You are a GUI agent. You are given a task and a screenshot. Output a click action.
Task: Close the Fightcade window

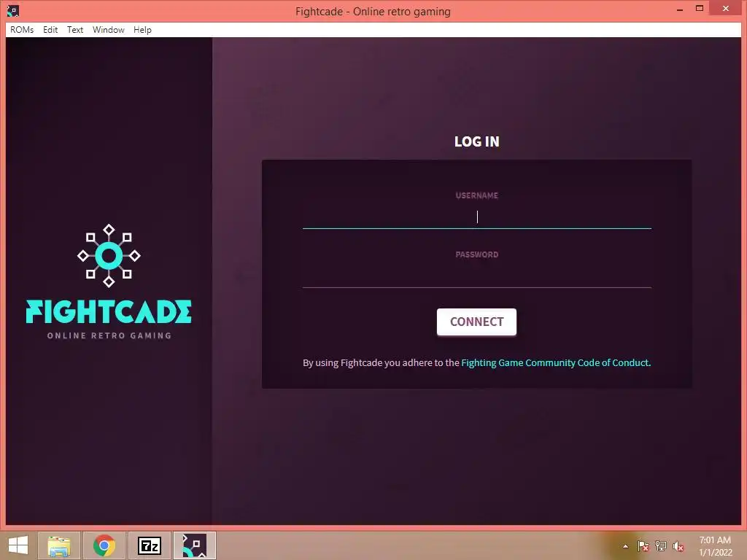pyautogui.click(x=726, y=9)
